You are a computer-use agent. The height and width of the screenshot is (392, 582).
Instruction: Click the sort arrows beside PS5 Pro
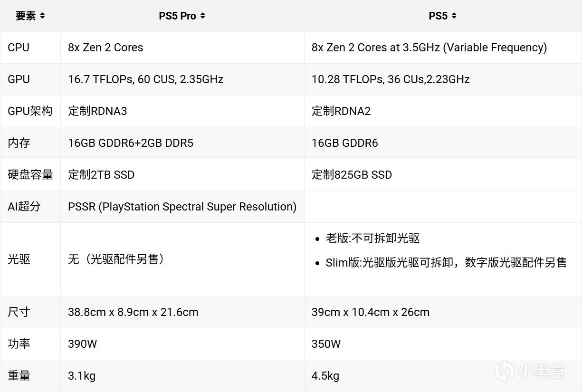point(202,16)
